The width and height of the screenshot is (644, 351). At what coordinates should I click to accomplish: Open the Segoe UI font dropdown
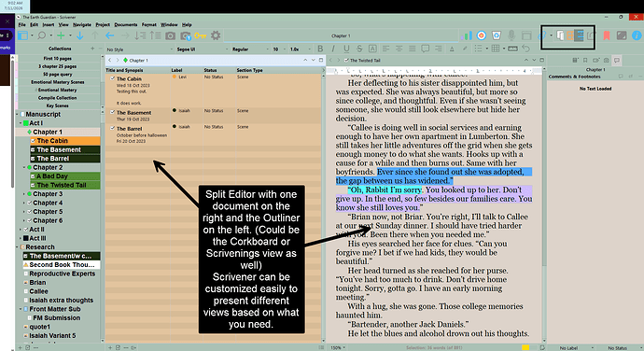203,49
